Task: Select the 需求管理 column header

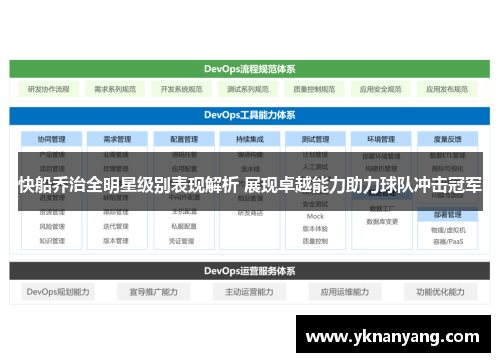Action: (x=117, y=139)
